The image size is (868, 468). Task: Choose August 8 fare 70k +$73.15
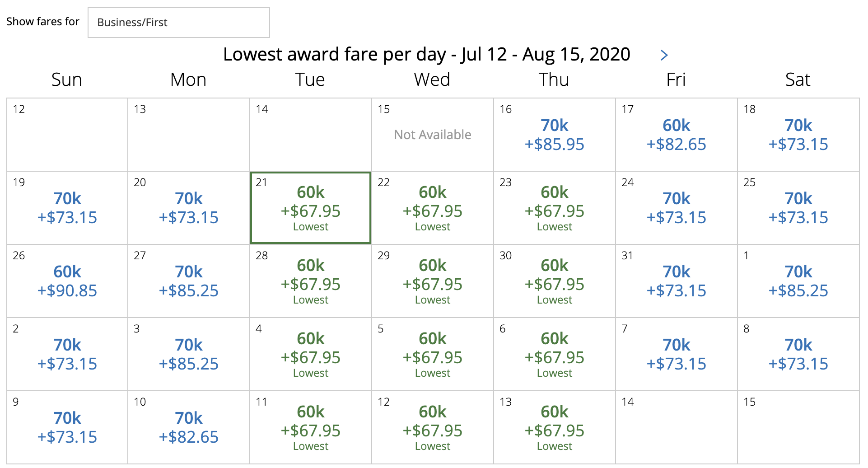(x=798, y=354)
